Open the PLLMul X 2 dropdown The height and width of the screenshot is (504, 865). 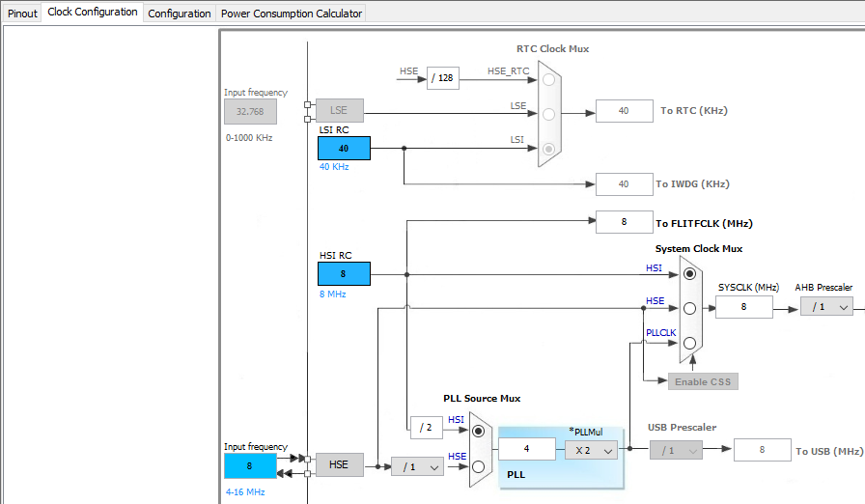point(592,451)
